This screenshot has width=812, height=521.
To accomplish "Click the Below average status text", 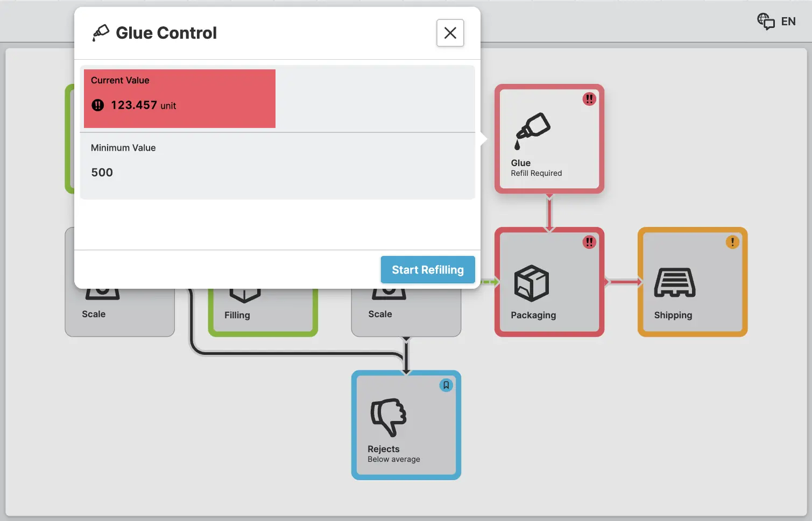I will click(x=393, y=459).
